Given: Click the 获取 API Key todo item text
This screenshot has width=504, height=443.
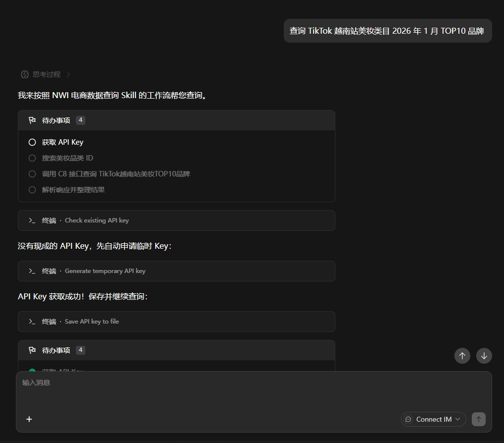Looking at the screenshot, I should click(x=63, y=142).
